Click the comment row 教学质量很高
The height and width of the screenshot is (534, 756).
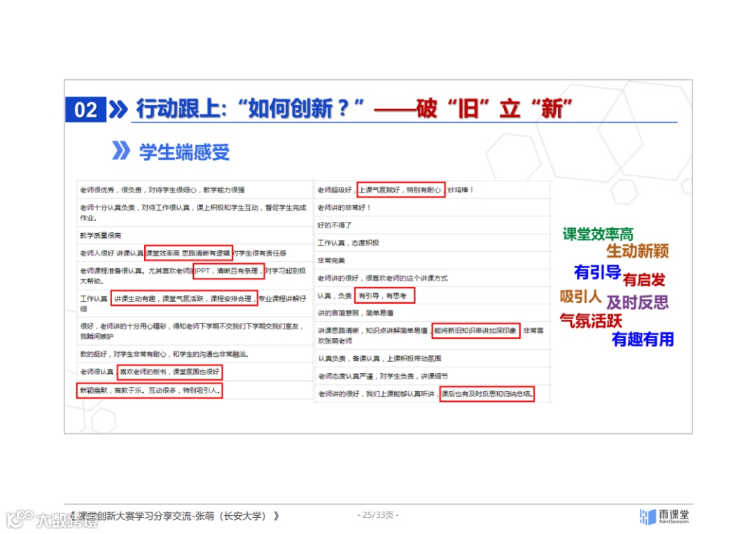(x=195, y=236)
